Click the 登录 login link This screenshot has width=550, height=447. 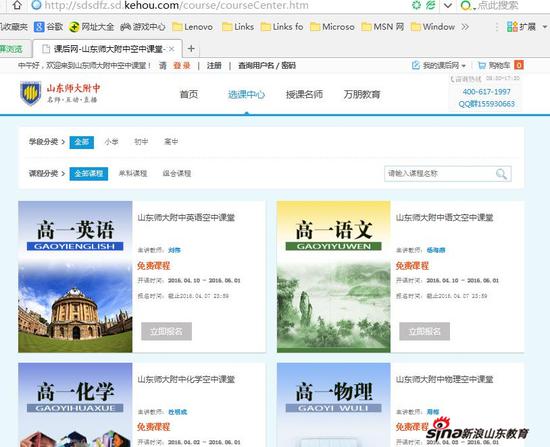pyautogui.click(x=182, y=66)
